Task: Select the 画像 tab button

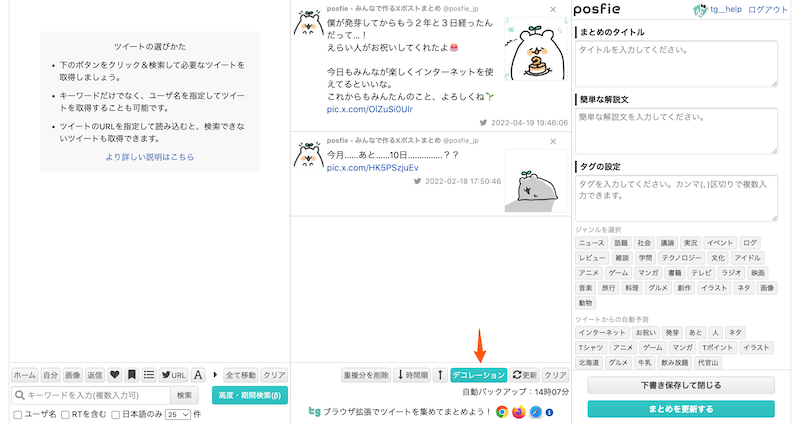Action: 73,375
